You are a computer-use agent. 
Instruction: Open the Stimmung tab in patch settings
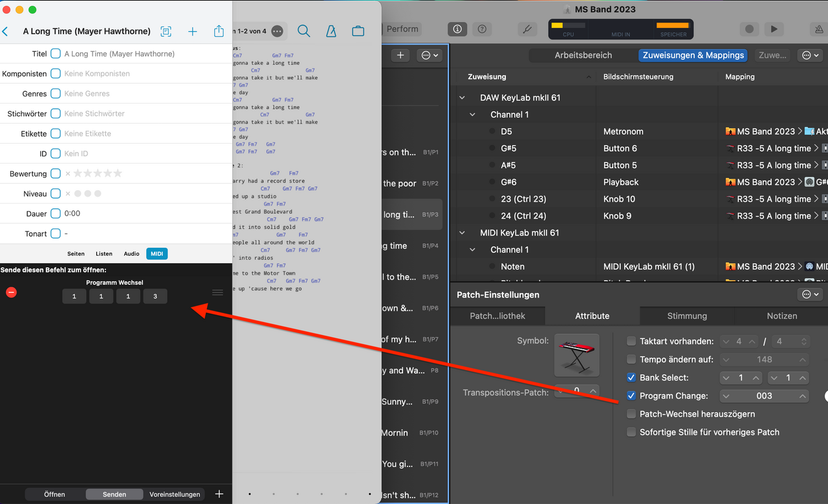coord(687,316)
